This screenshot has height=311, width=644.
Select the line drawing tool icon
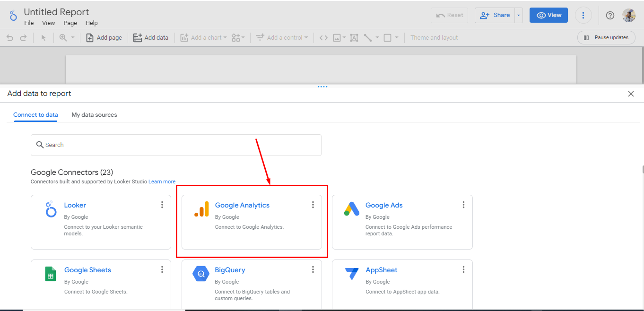coord(368,38)
